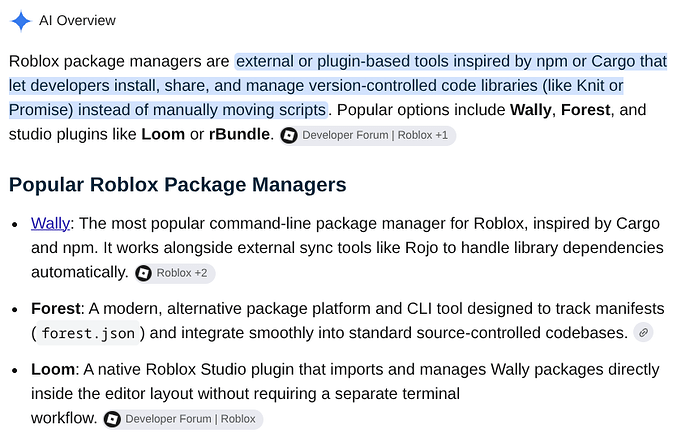
Task: Click the bold 'rBundle' text in the intro
Action: pos(239,134)
